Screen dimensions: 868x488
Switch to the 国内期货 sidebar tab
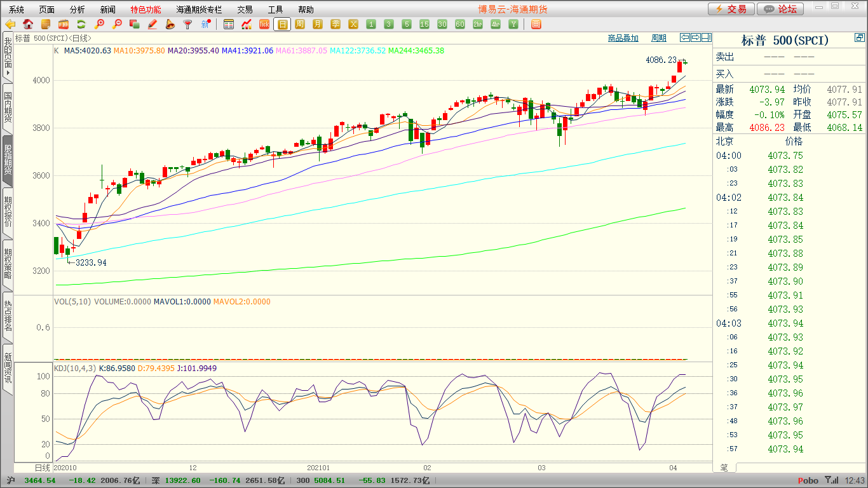[x=8, y=108]
